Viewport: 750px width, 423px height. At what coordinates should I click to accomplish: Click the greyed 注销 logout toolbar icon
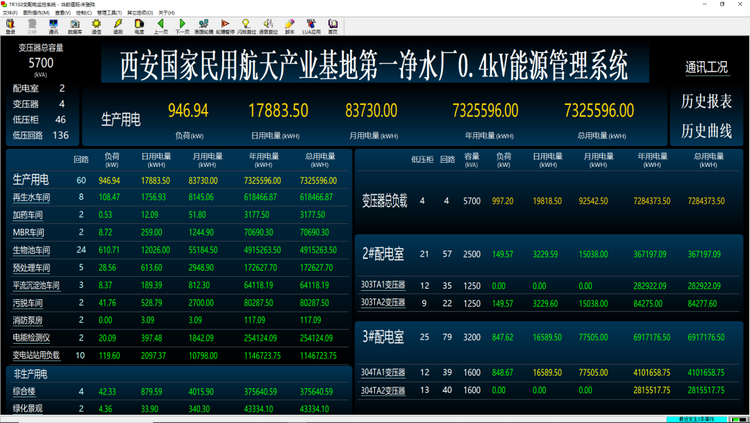(x=32, y=26)
